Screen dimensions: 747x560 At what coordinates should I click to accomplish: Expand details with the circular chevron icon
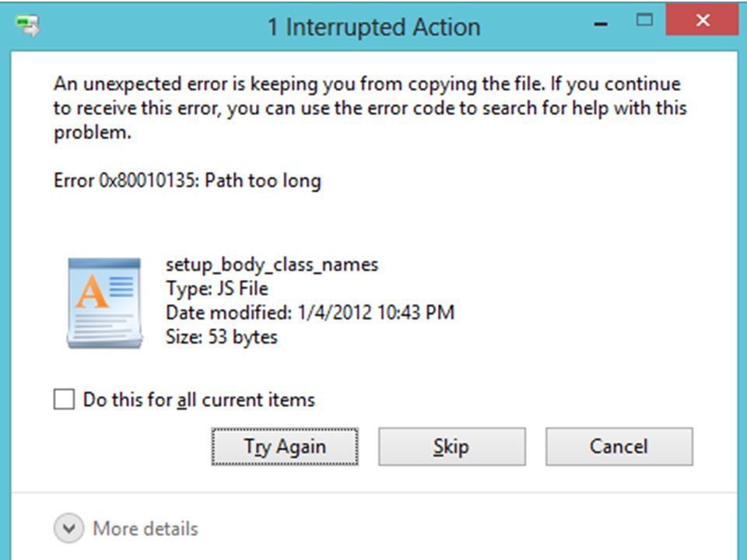[x=68, y=528]
